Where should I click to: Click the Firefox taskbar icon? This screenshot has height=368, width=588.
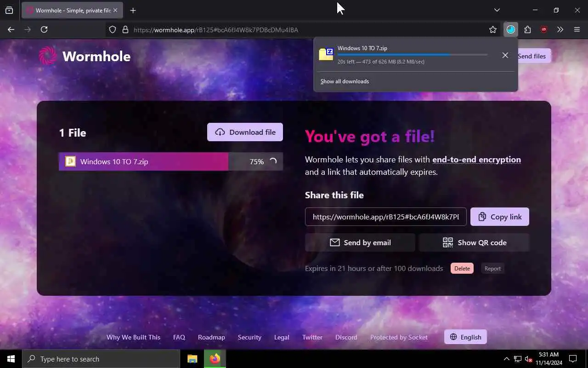point(215,359)
